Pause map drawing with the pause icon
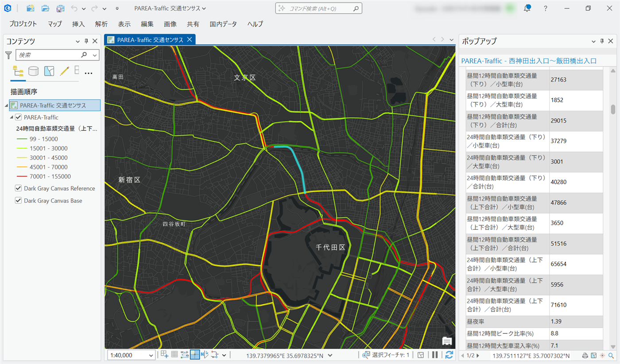The image size is (620, 364). (x=435, y=355)
